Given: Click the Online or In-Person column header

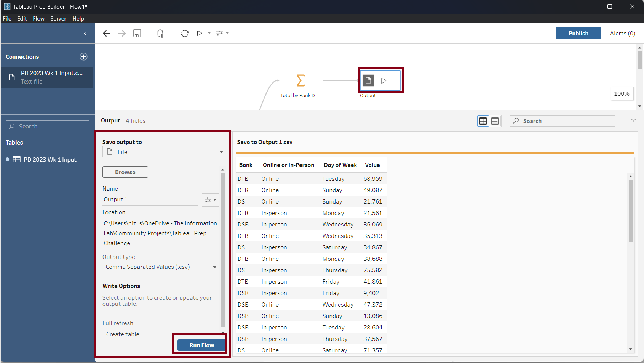Looking at the screenshot, I should pos(290,165).
